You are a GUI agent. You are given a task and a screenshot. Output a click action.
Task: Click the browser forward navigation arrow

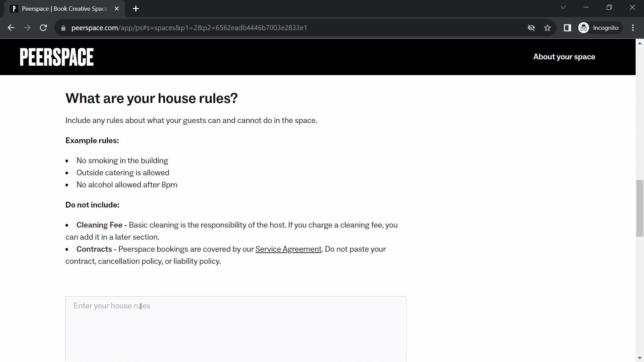27,27
